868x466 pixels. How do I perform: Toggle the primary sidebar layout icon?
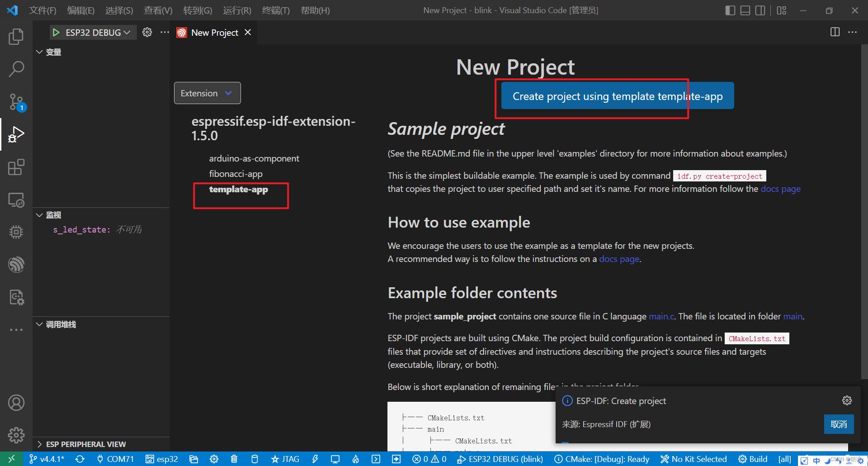click(730, 10)
